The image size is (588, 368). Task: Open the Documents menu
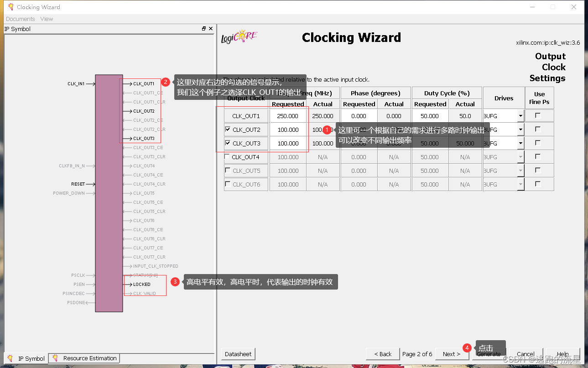coord(20,19)
